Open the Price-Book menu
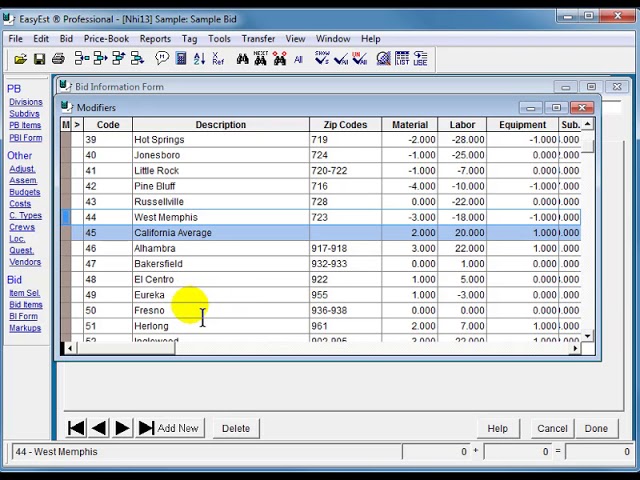Screen dimensions: 640x480 (x=106, y=39)
